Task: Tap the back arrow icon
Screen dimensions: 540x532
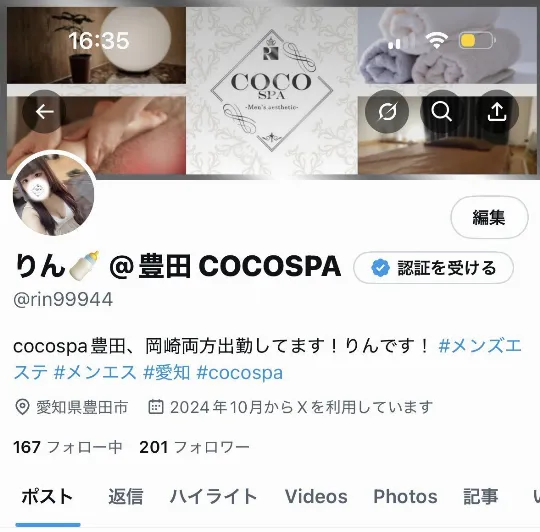Action: [x=44, y=112]
